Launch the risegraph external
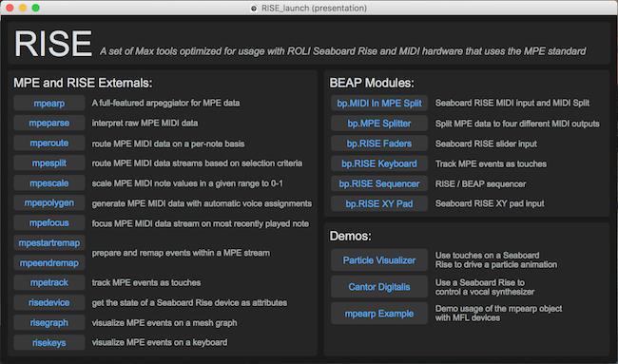Image resolution: width=618 pixels, height=364 pixels. coord(49,322)
